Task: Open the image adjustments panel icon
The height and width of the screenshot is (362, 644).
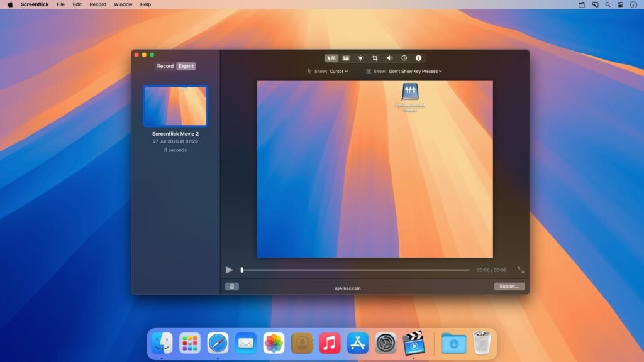Action: point(345,58)
